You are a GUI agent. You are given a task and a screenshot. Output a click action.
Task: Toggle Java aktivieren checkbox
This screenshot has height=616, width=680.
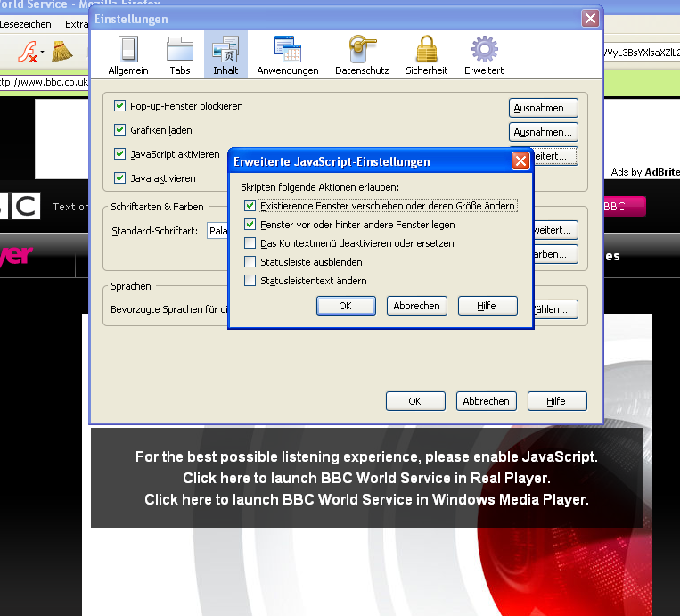tap(119, 178)
